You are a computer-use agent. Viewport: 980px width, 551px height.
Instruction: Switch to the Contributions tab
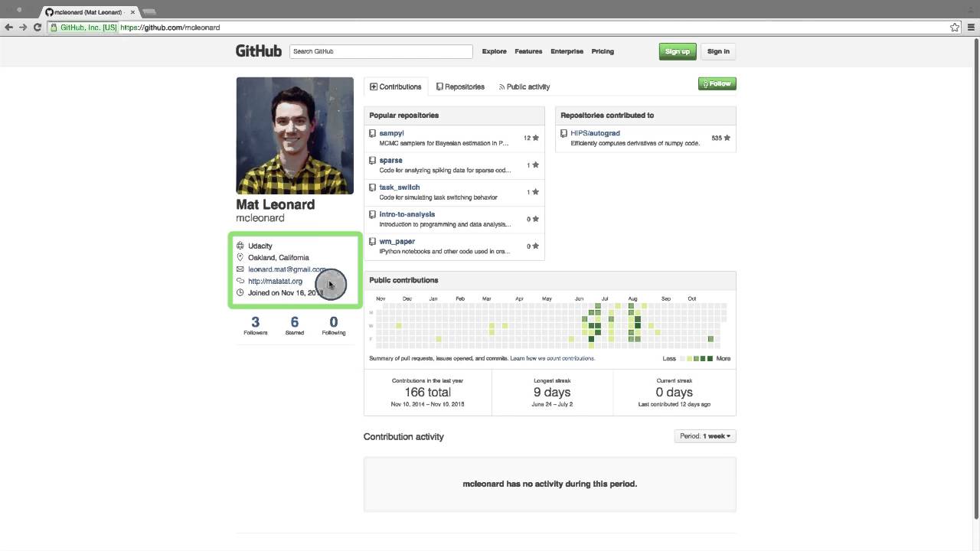(x=396, y=86)
